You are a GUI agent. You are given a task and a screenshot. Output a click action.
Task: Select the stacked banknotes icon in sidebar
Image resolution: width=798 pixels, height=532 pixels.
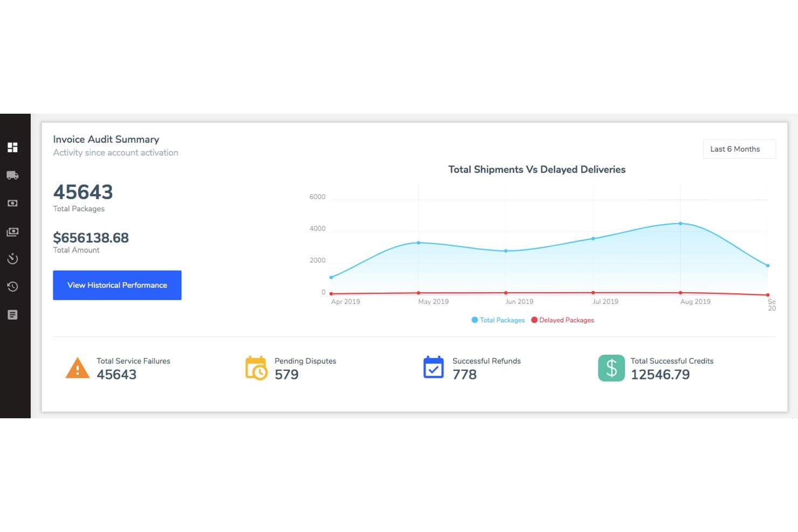12,232
